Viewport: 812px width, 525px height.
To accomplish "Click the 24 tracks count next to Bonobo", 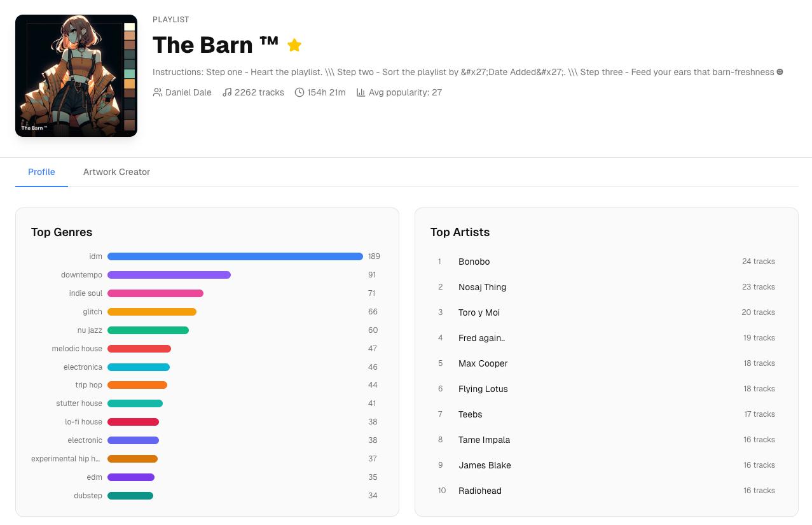I will pos(759,262).
